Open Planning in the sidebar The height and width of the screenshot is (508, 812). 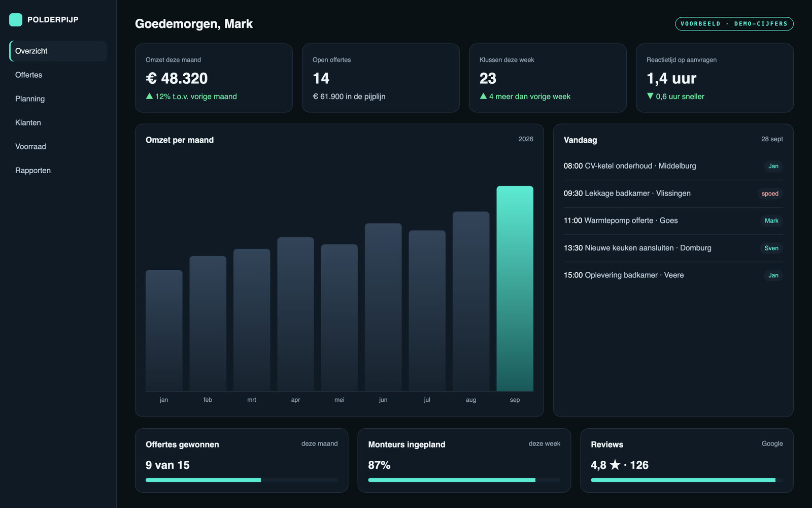58,99
